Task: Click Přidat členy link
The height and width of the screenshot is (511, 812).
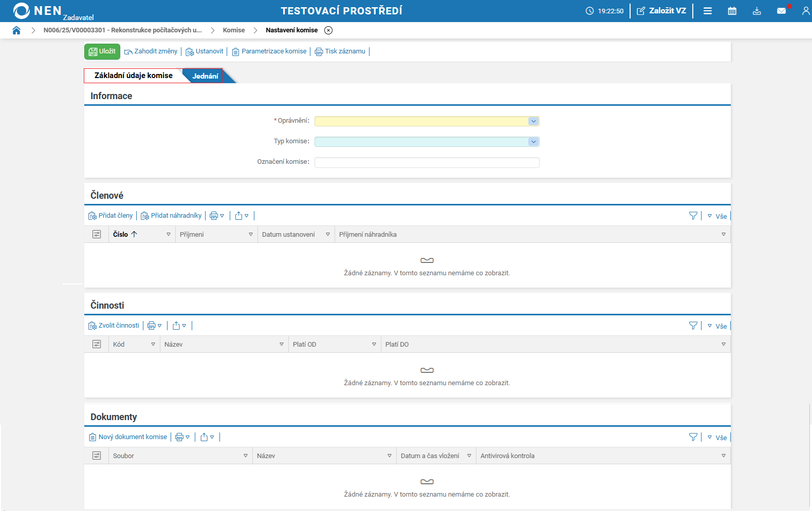Action: (x=110, y=216)
